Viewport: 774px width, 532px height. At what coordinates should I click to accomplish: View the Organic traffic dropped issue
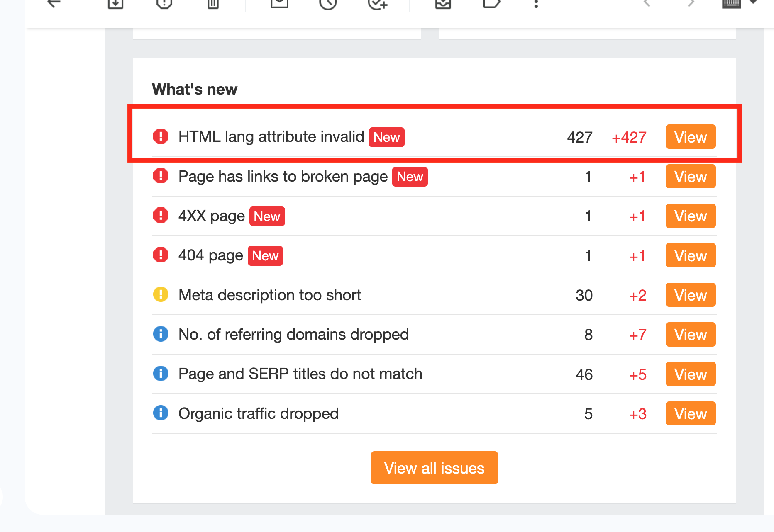click(x=691, y=413)
